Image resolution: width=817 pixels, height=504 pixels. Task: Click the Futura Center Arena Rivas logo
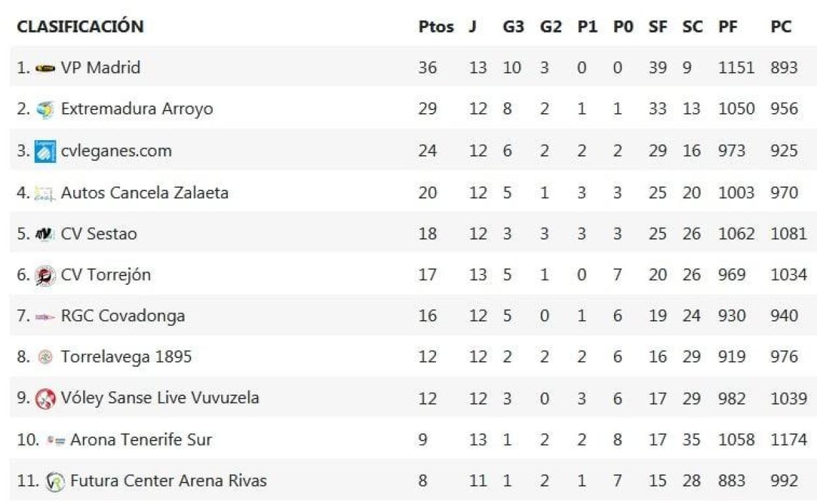[x=54, y=482]
